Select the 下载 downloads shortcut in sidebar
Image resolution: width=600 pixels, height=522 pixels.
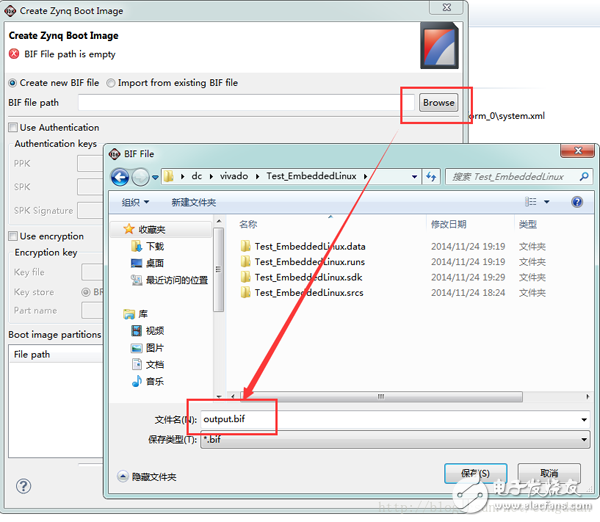[155, 246]
